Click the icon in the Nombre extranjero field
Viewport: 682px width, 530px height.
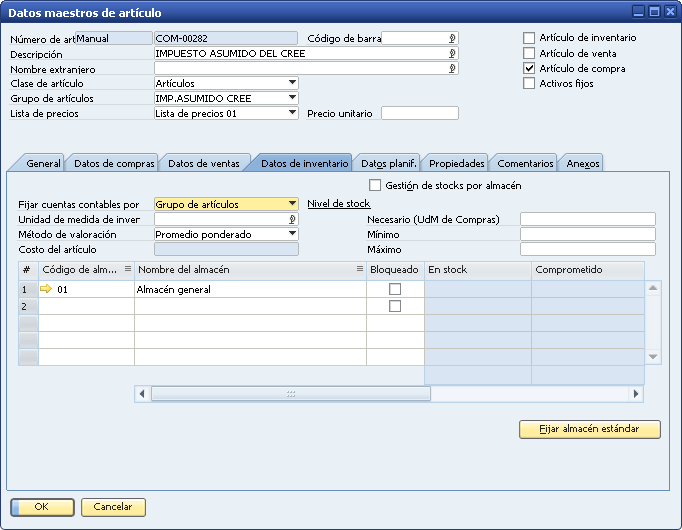(x=452, y=69)
